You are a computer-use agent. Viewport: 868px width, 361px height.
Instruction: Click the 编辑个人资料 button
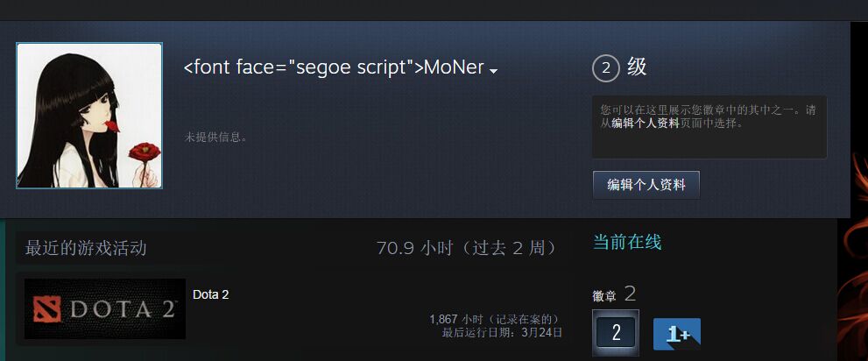pyautogui.click(x=646, y=185)
